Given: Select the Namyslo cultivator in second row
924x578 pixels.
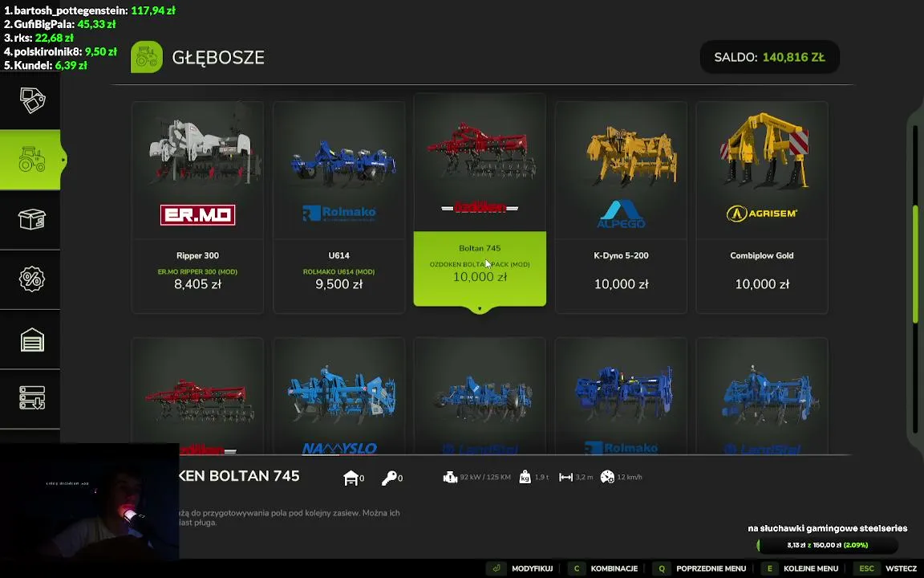Looking at the screenshot, I should [x=338, y=397].
